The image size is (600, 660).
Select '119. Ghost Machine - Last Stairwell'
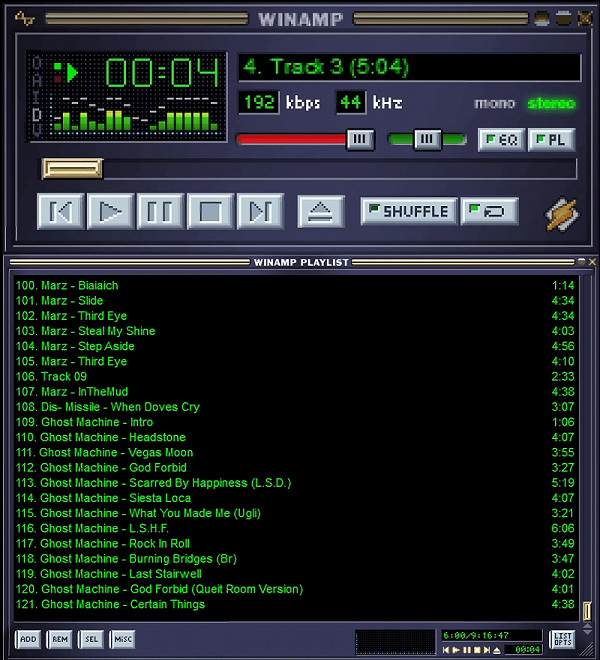[295, 573]
